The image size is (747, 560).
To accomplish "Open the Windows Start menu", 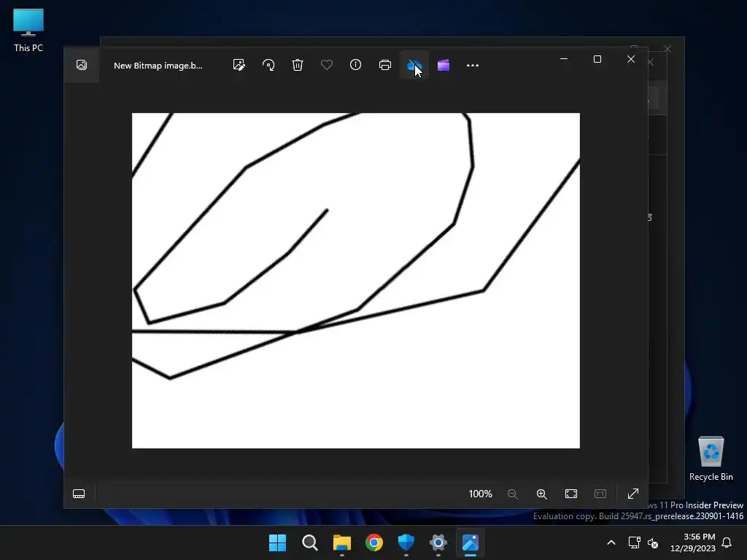I will tap(277, 542).
